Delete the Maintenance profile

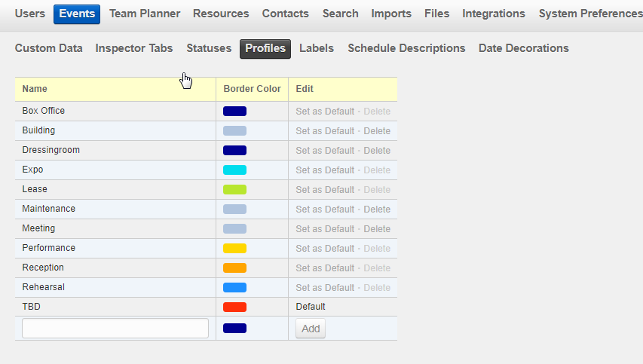[x=377, y=210]
